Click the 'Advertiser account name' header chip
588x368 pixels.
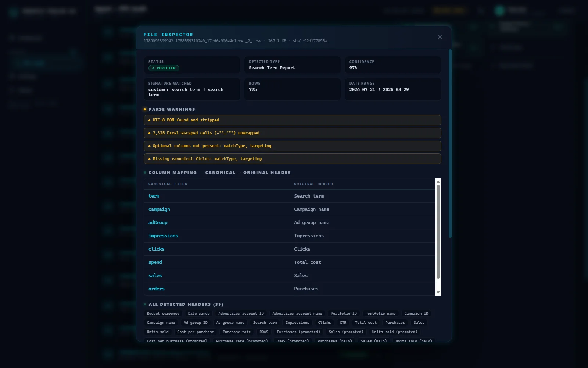[297, 314]
